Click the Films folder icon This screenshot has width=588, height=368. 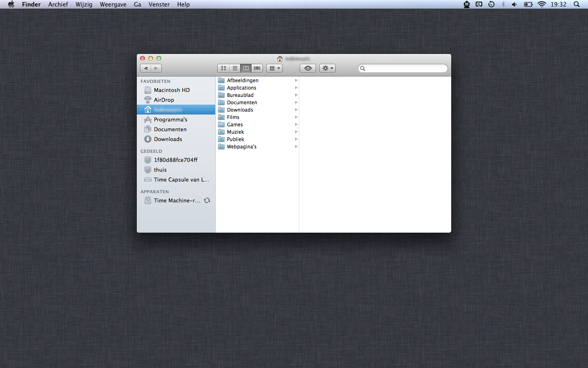pyautogui.click(x=221, y=117)
